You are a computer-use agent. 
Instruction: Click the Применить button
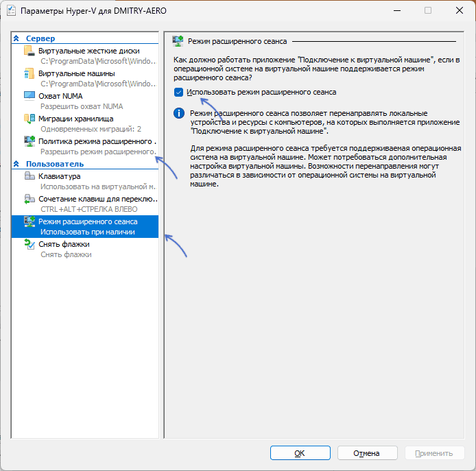434,452
